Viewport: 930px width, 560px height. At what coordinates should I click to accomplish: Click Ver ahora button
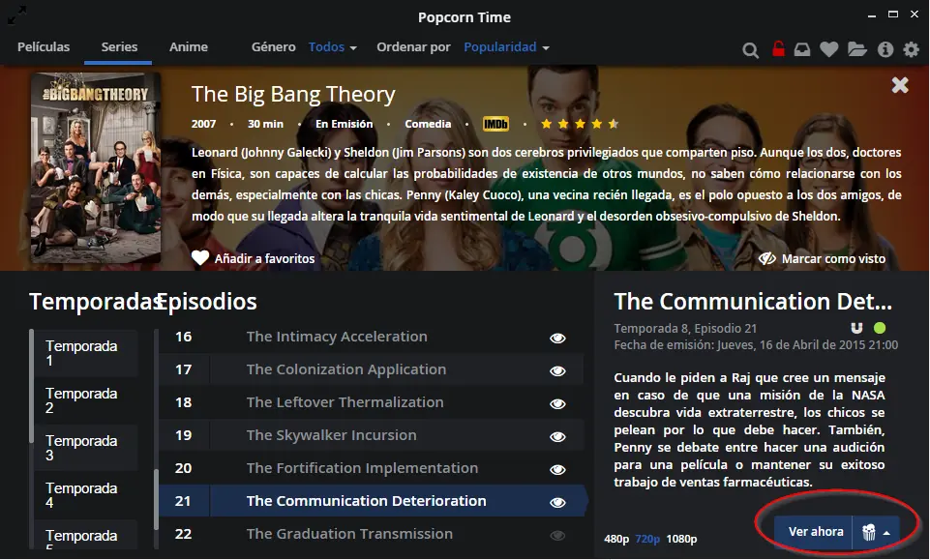click(x=816, y=532)
